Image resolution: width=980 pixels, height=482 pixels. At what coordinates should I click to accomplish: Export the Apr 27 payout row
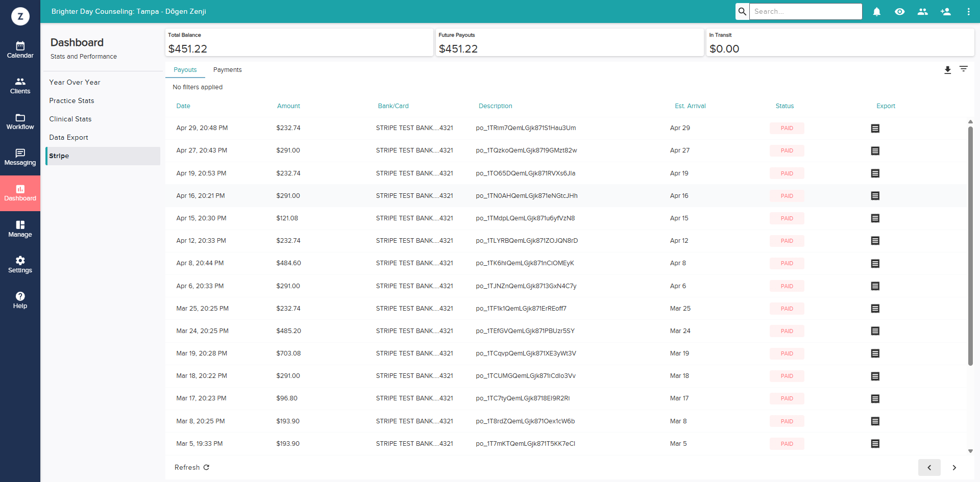[875, 151]
